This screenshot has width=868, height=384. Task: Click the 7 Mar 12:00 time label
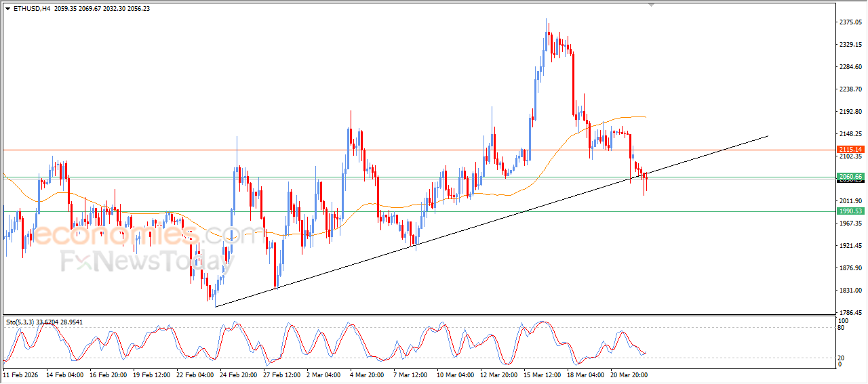[x=411, y=375]
